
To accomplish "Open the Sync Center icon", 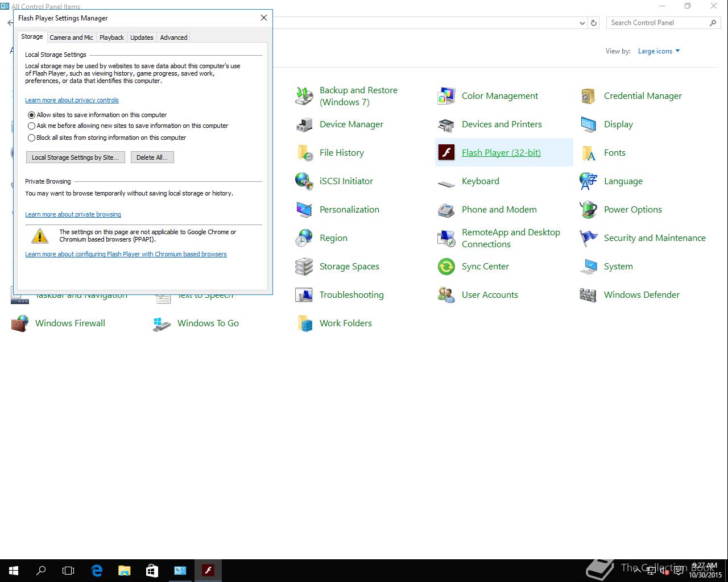I will coord(446,267).
